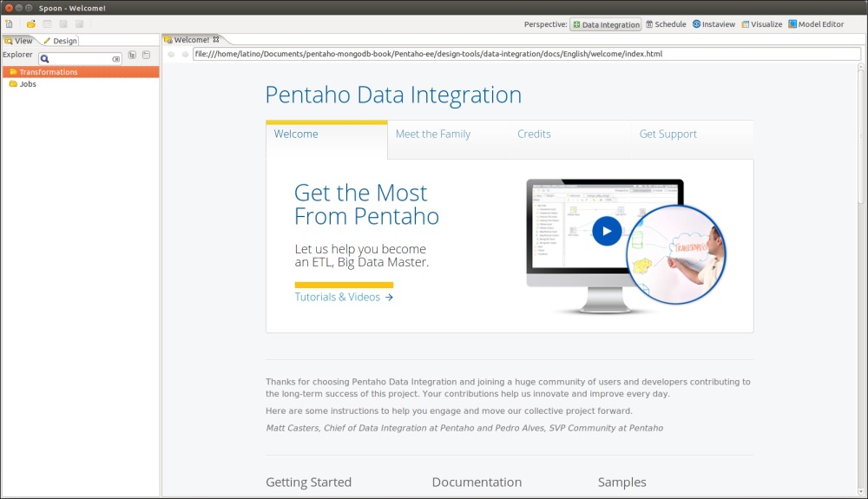This screenshot has width=868, height=499.
Task: Switch to the Visualize perspective
Action: tap(762, 24)
